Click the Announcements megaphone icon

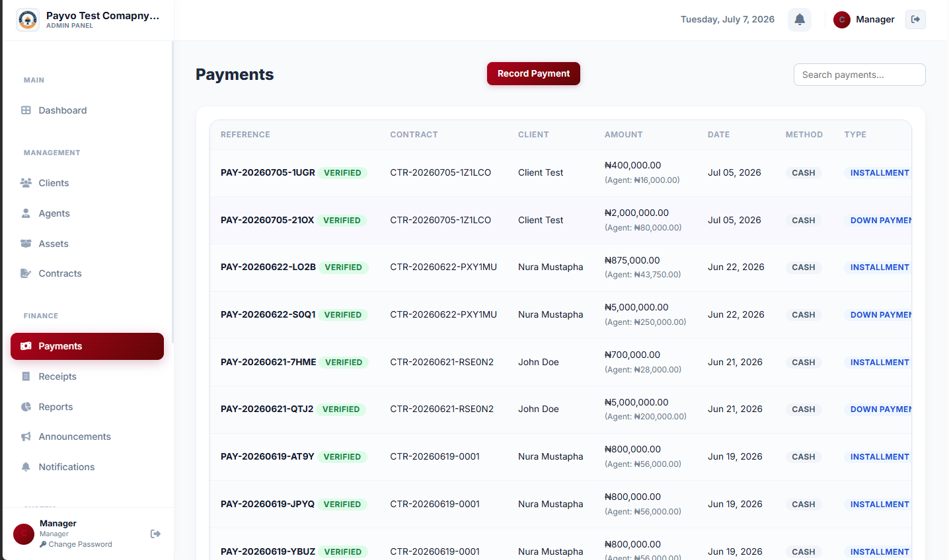[26, 437]
